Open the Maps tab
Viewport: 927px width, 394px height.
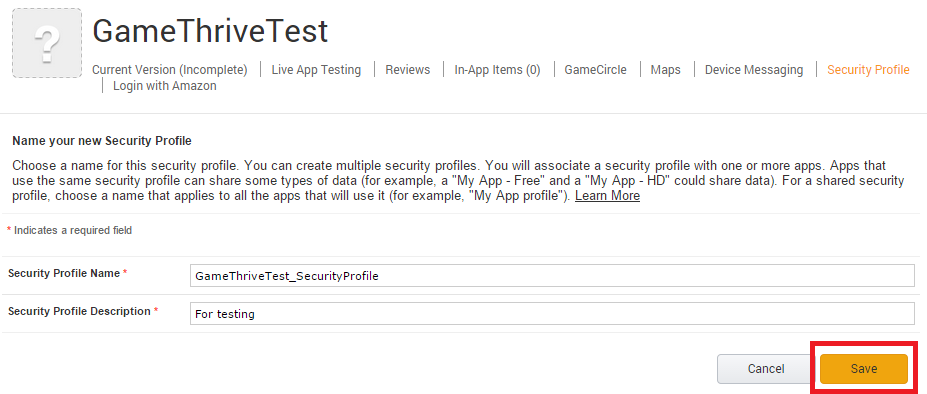666,70
